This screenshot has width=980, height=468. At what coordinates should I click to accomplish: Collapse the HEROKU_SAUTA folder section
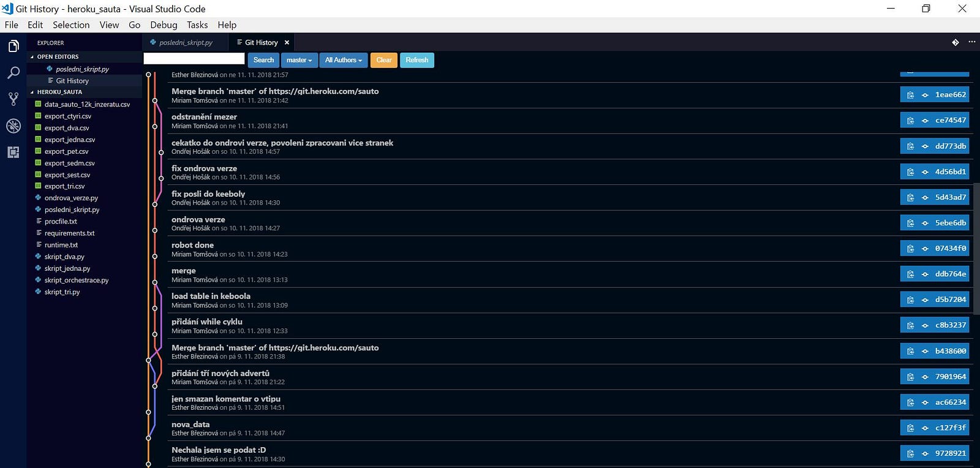pos(59,92)
